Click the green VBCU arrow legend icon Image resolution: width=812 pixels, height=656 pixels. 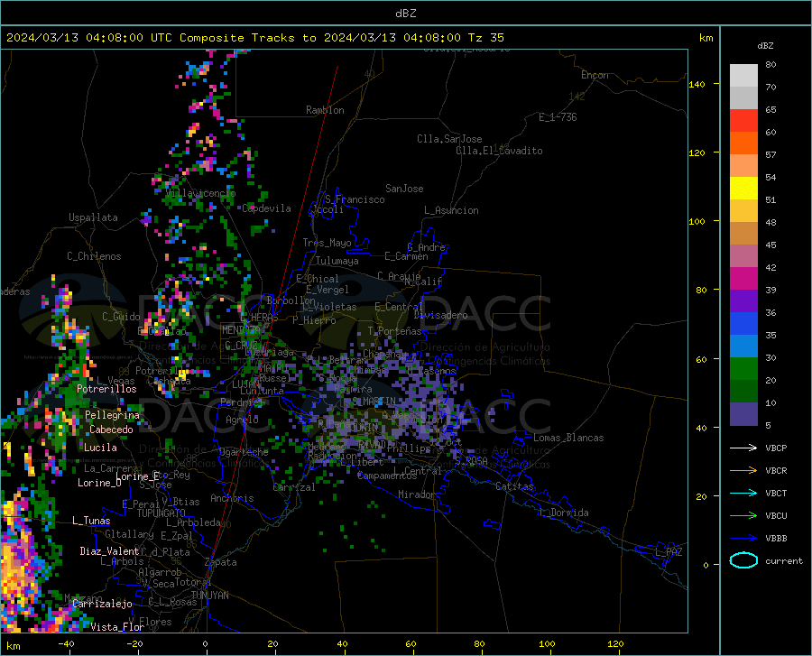tap(743, 515)
